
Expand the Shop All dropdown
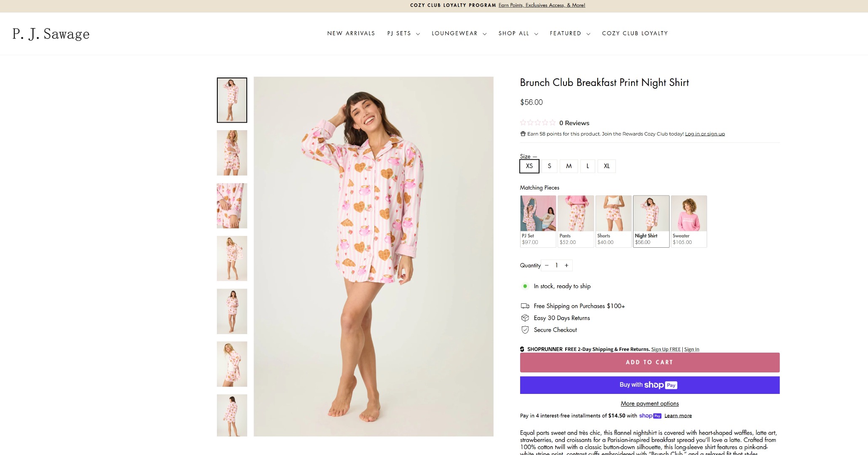(518, 33)
